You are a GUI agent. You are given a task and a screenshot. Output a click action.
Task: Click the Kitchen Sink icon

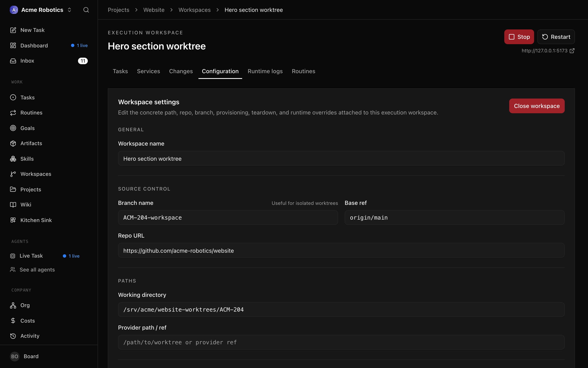point(13,220)
